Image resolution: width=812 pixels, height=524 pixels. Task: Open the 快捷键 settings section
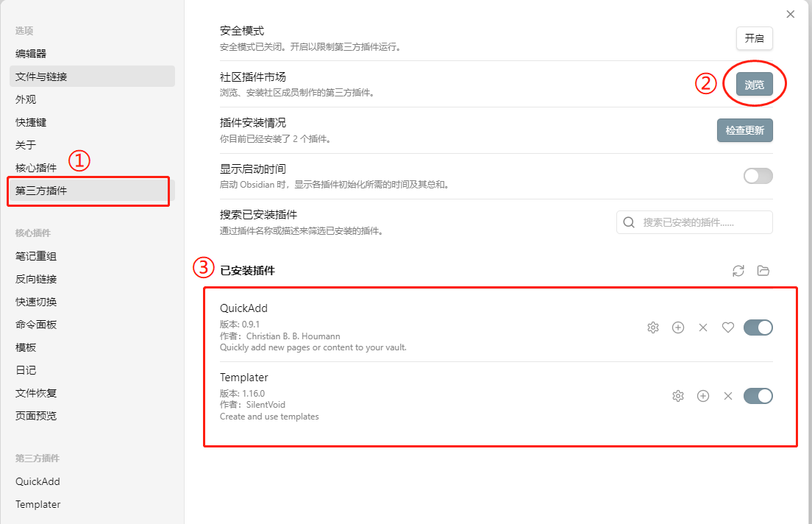coord(31,122)
